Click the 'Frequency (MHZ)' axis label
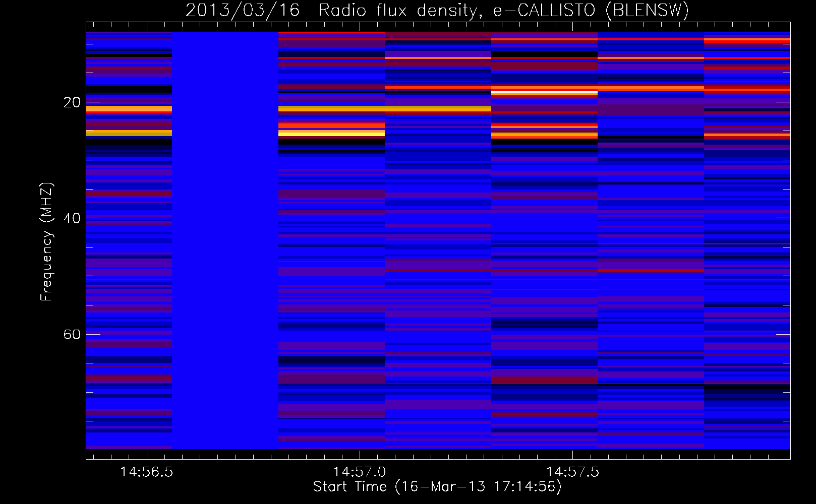Viewport: 816px width, 504px height. tap(46, 242)
